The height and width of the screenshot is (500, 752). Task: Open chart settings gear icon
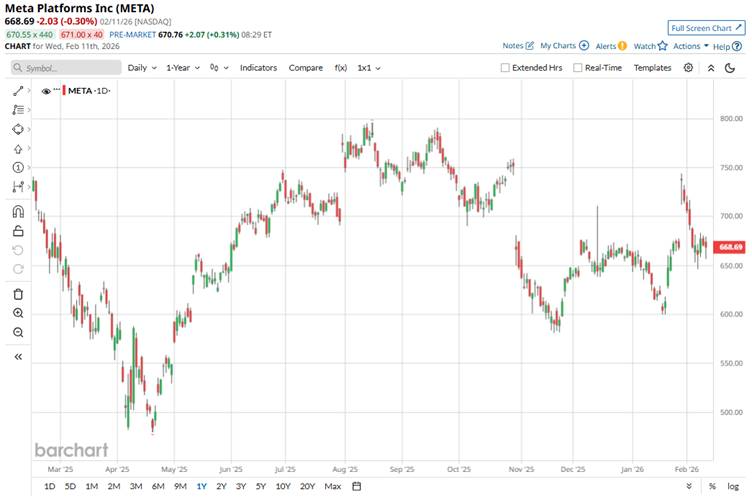(688, 67)
